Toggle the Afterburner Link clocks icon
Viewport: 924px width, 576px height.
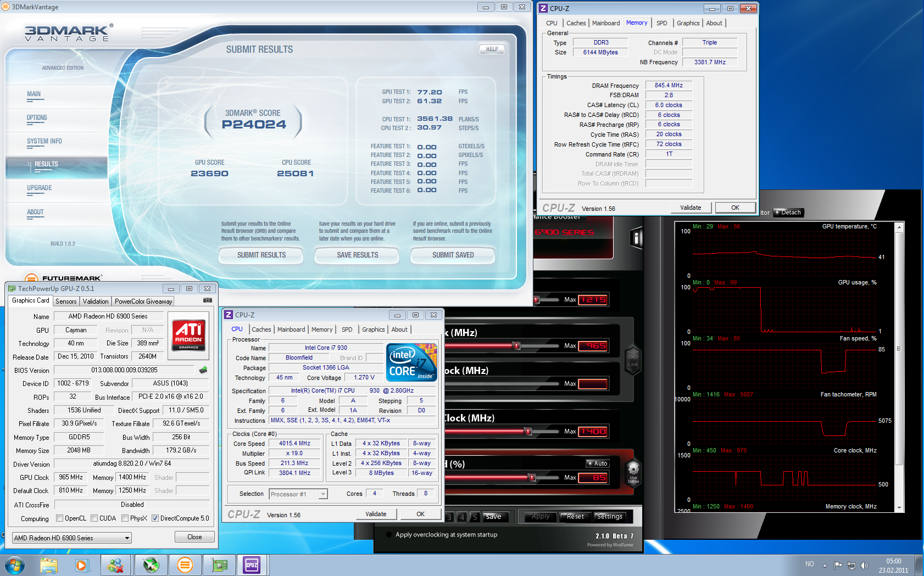pyautogui.click(x=633, y=360)
